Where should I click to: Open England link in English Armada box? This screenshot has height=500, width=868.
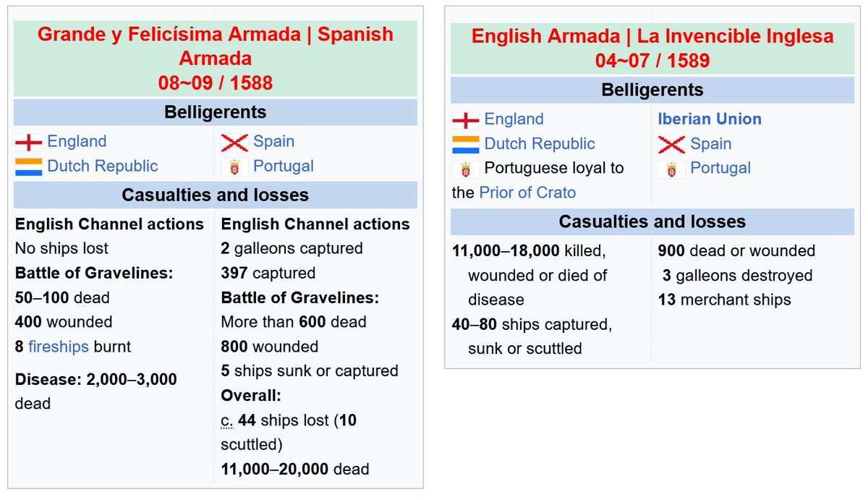(x=514, y=119)
